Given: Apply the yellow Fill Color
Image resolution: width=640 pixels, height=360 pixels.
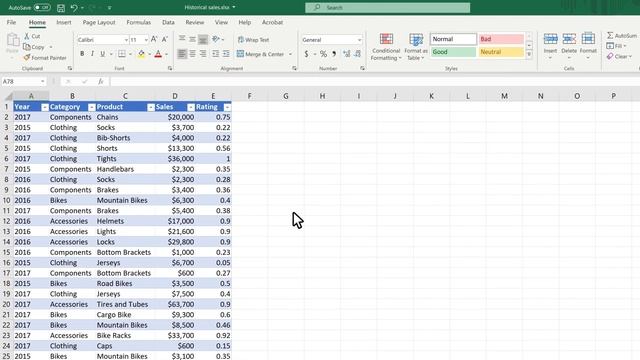Looking at the screenshot, I should tap(141, 54).
